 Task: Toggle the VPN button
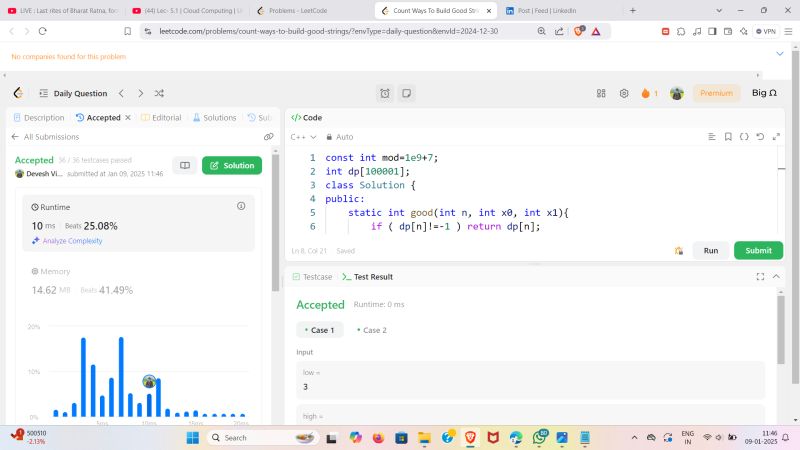pyautogui.click(x=766, y=31)
